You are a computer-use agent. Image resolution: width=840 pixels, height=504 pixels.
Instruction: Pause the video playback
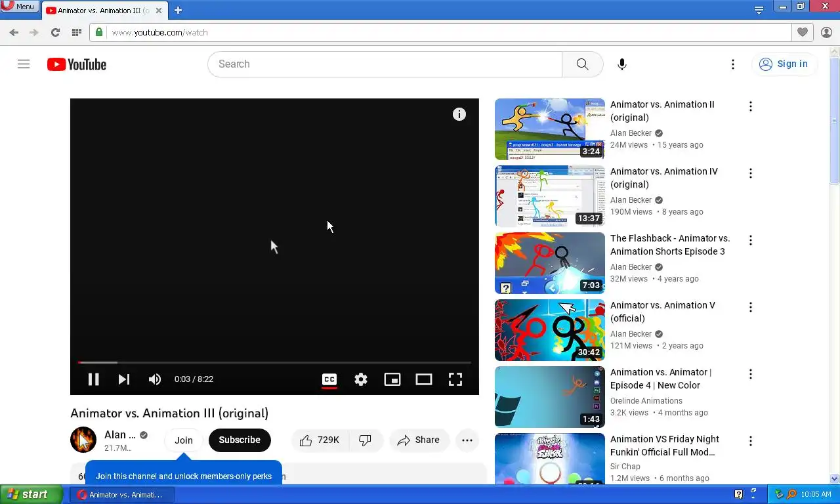point(93,379)
